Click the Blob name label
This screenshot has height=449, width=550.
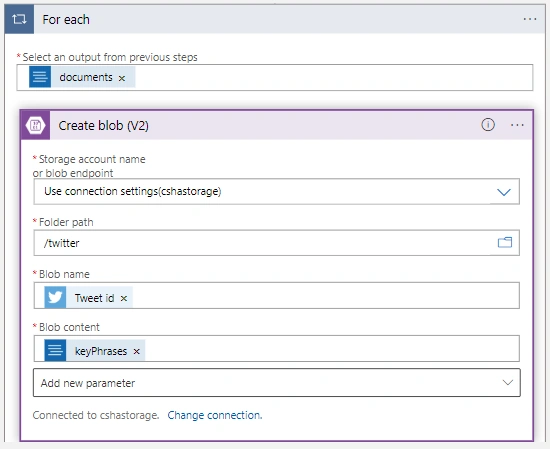pos(64,274)
